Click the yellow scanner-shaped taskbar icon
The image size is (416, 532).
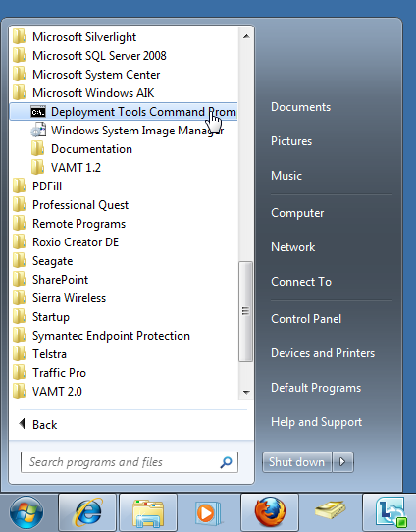pyautogui.click(x=331, y=510)
